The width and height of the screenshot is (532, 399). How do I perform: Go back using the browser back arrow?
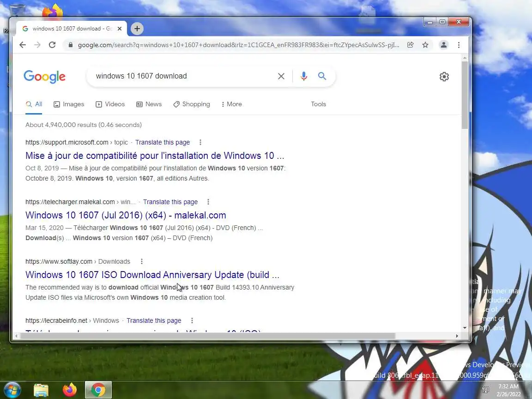(22, 45)
